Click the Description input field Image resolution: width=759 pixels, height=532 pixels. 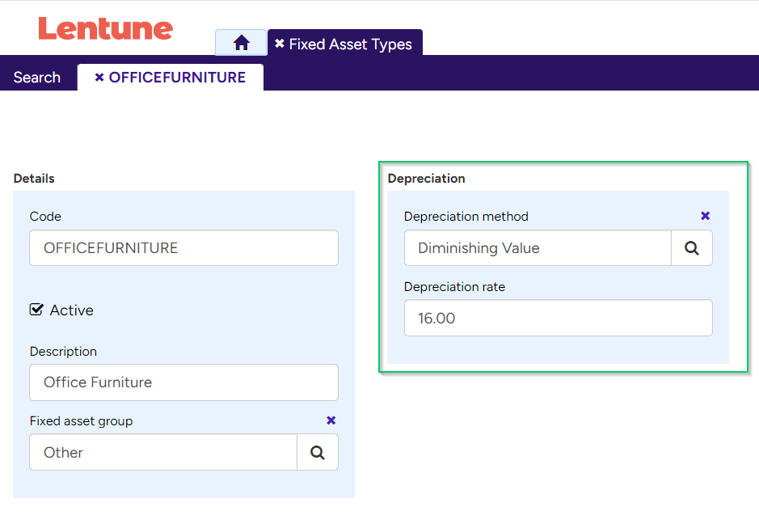pyautogui.click(x=184, y=382)
